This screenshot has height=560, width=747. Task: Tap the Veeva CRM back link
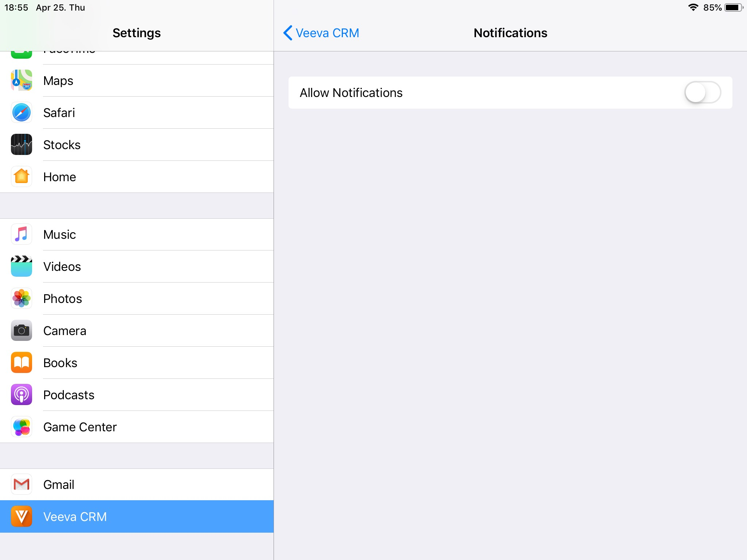point(327,33)
